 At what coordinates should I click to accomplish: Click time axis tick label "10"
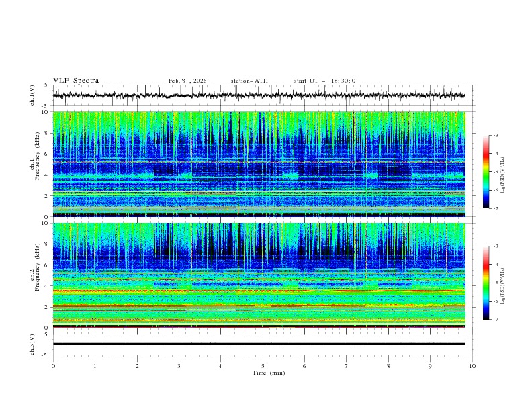(472, 366)
